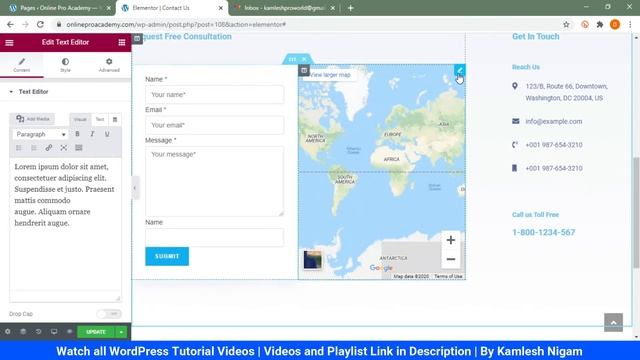Switch the map to satellite view thumbnail
The width and height of the screenshot is (640, 360).
pos(313,260)
